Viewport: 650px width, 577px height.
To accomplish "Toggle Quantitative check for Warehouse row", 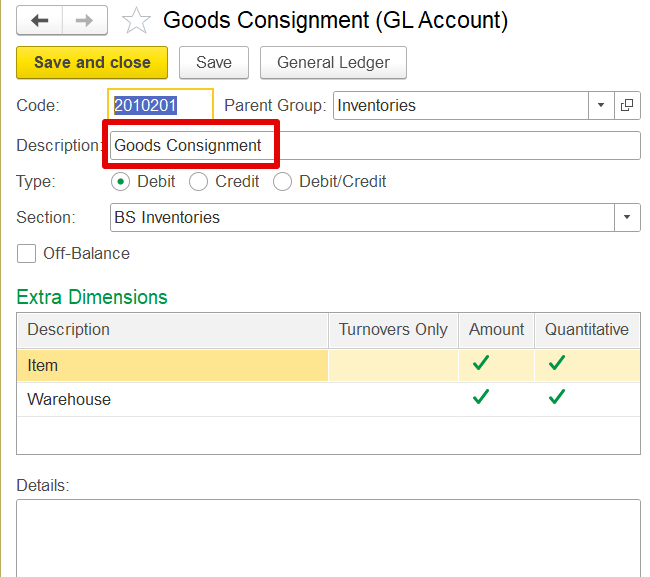I will coord(557,397).
